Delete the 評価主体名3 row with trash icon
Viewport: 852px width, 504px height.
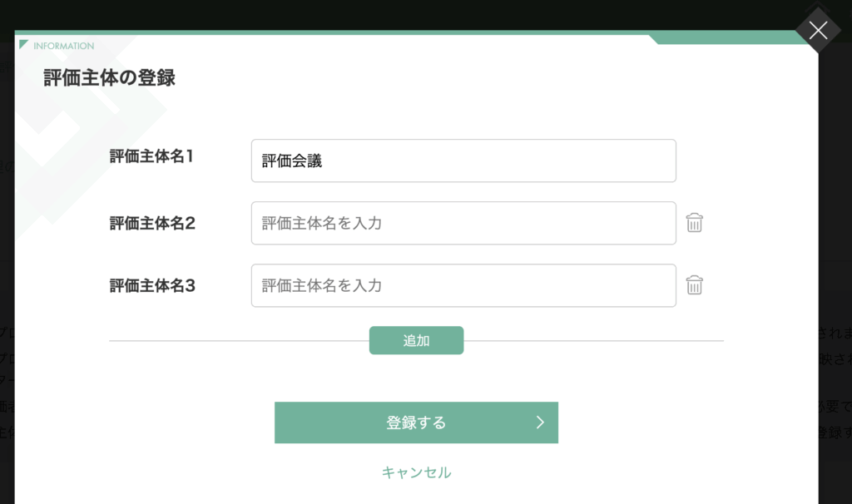click(694, 285)
